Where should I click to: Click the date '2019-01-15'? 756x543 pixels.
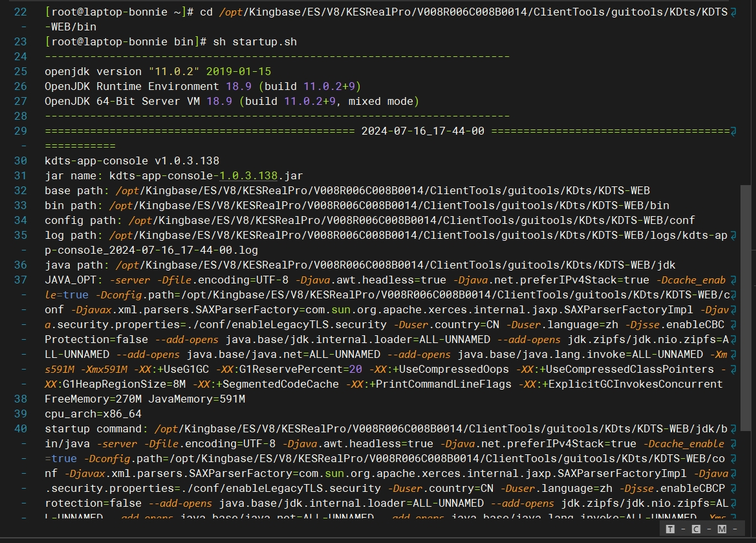[x=239, y=71]
